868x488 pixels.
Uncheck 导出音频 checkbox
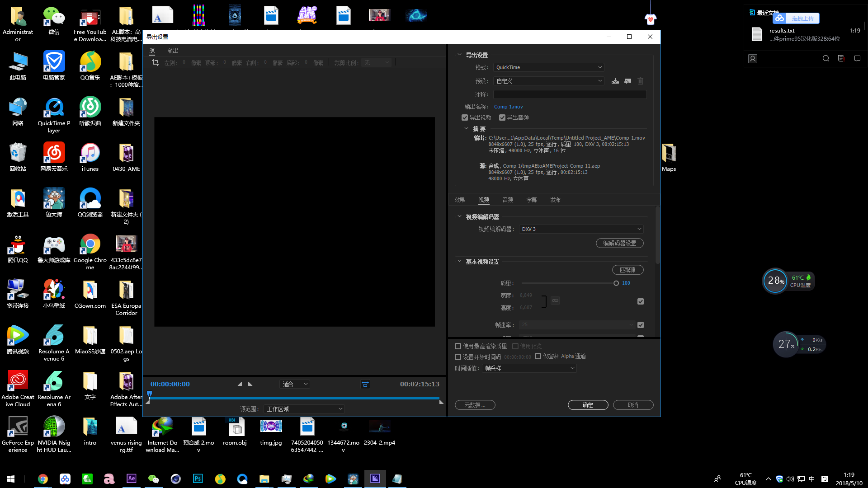click(502, 117)
